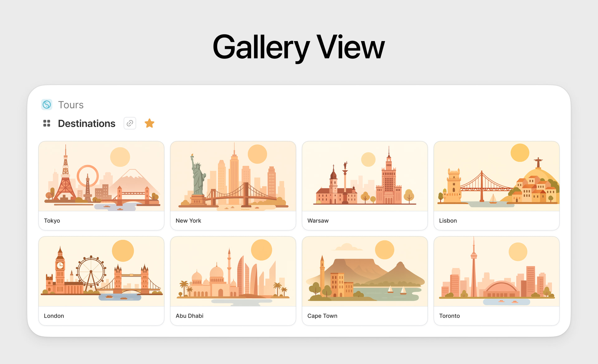Image resolution: width=598 pixels, height=364 pixels.
Task: Open the Abu Dhabi thumbnail
Action: pyautogui.click(x=233, y=272)
